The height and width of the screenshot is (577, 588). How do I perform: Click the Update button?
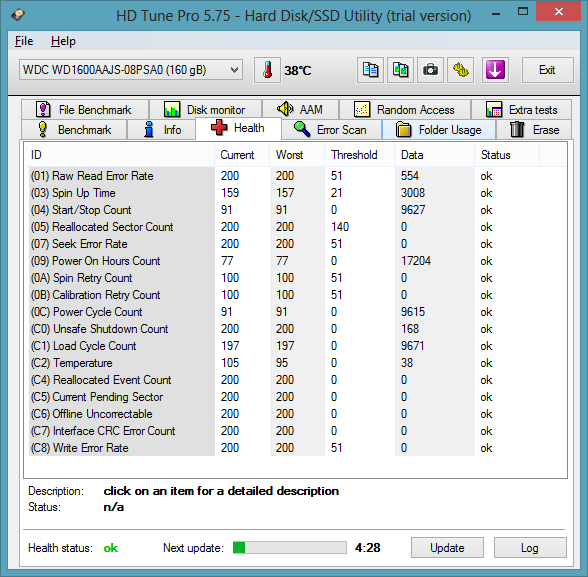click(x=447, y=548)
